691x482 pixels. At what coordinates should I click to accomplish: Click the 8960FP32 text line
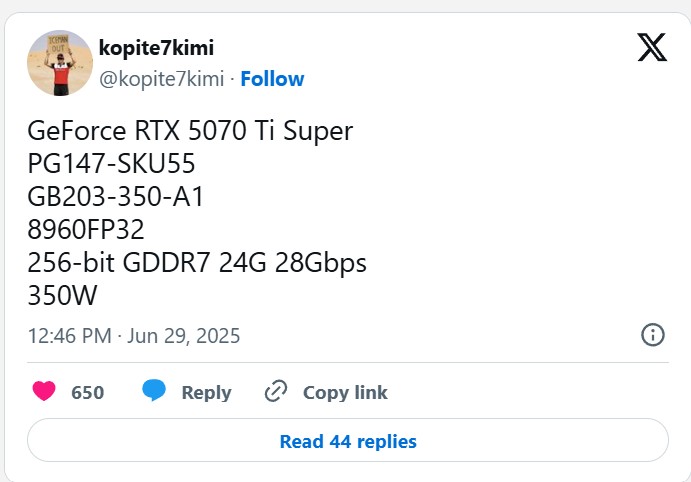click(x=86, y=230)
